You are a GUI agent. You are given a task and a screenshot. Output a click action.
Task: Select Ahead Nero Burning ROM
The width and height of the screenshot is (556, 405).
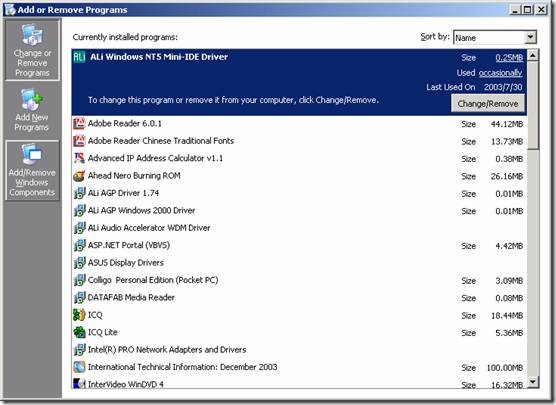pyautogui.click(x=134, y=176)
